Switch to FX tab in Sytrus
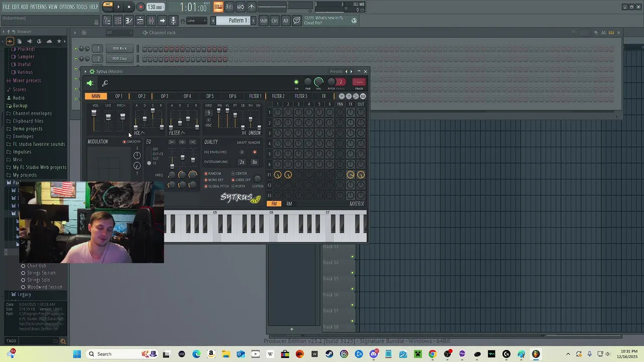Screen dimensions: 644x362 click(324, 96)
